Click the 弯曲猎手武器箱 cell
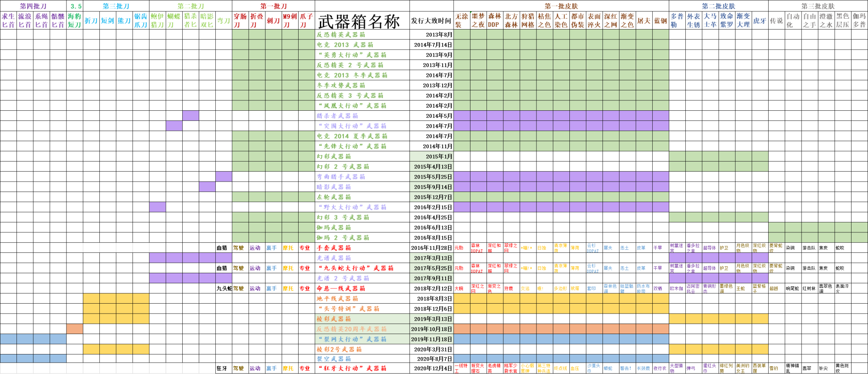The width and height of the screenshot is (868, 374). pyautogui.click(x=362, y=177)
